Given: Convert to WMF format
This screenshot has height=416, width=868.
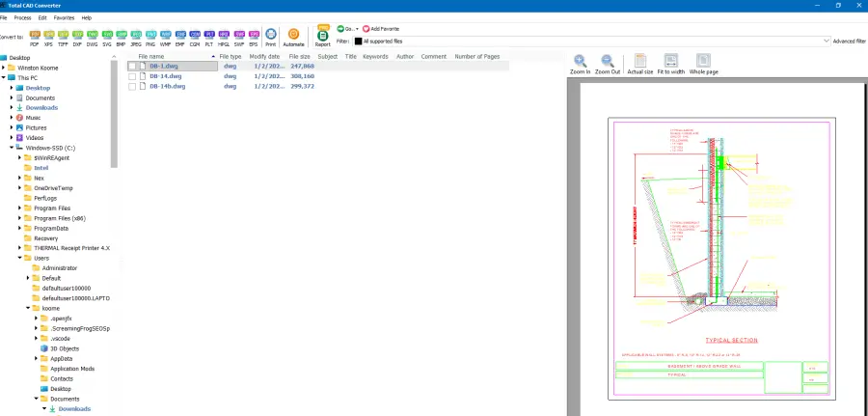Looking at the screenshot, I should (166, 37).
